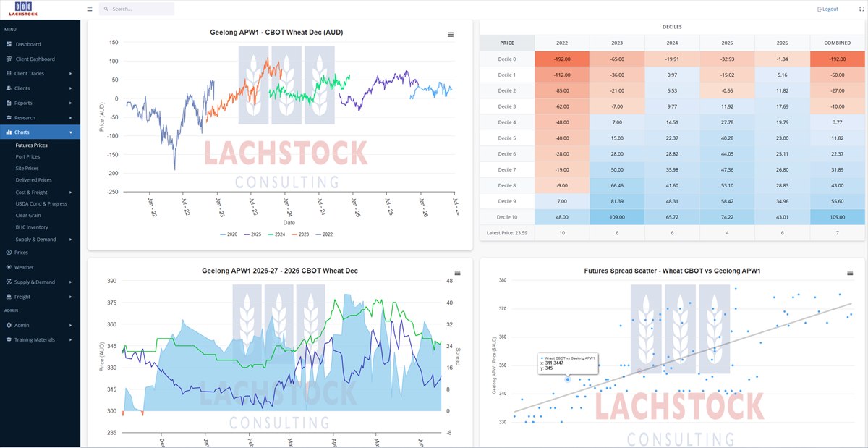The image size is (868, 448).
Task: Click the Clients people icon
Action: click(x=9, y=88)
